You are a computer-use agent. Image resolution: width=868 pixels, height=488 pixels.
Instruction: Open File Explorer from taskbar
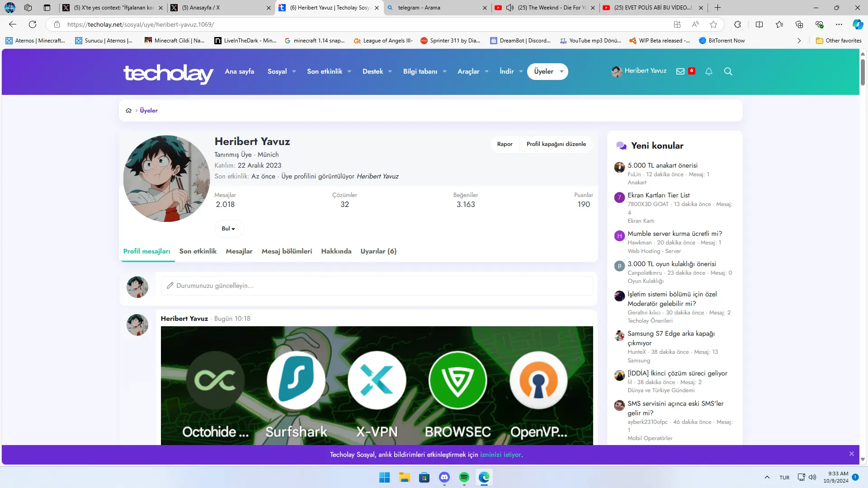pos(405,477)
